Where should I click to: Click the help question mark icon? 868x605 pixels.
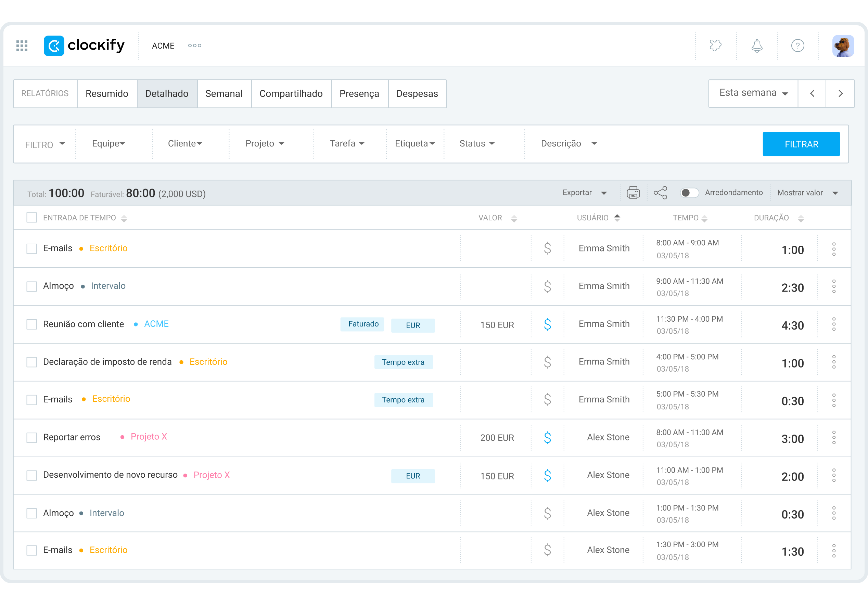(798, 46)
